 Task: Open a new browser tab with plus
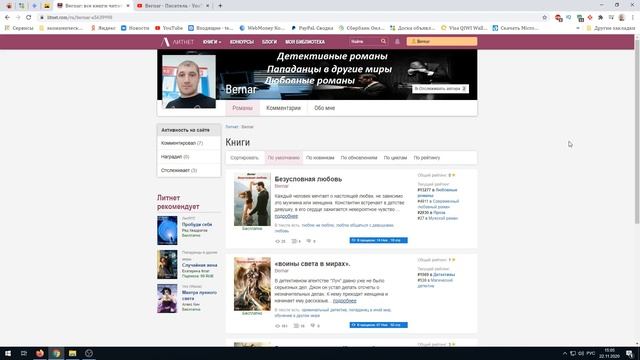220,6
